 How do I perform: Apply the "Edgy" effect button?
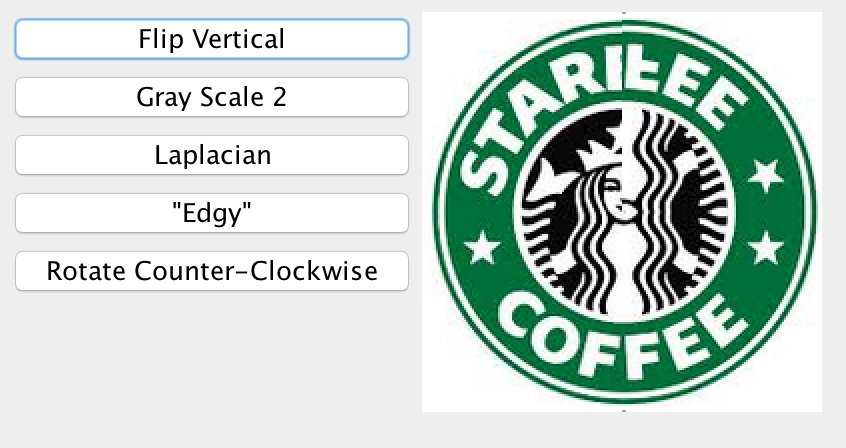tap(212, 213)
